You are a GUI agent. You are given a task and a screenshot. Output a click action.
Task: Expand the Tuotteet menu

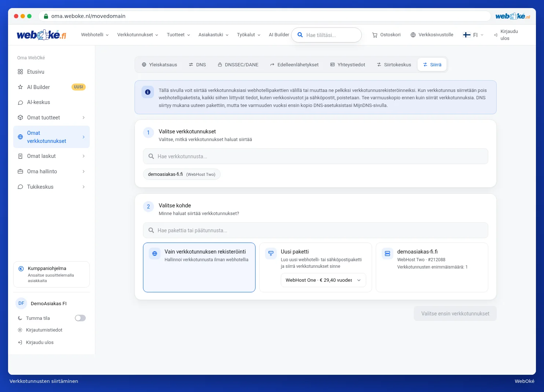click(179, 35)
